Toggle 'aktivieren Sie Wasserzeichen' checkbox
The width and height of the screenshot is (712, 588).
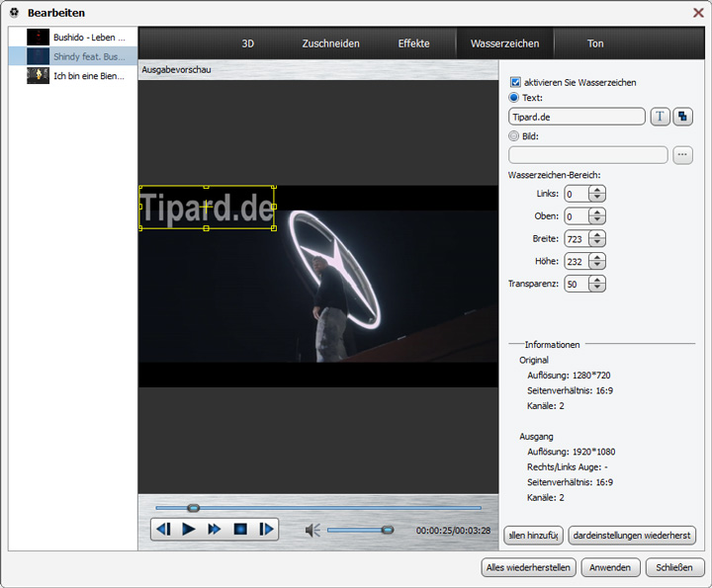[515, 82]
